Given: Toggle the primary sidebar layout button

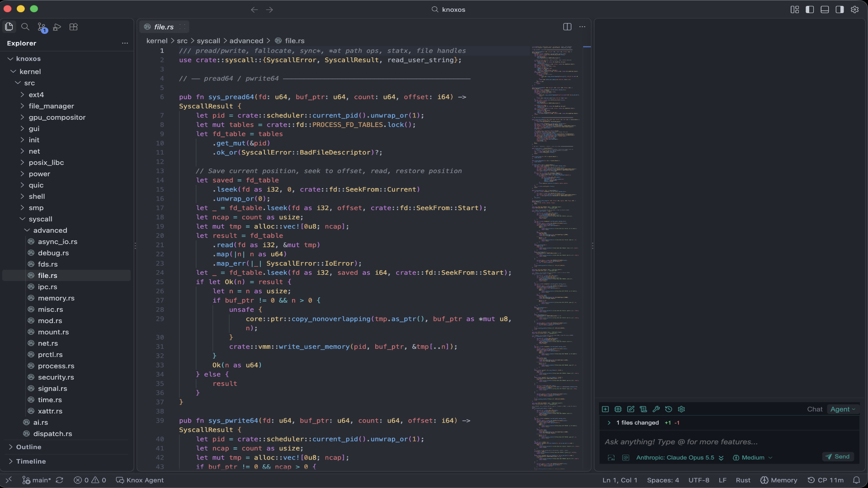Looking at the screenshot, I should point(810,9).
